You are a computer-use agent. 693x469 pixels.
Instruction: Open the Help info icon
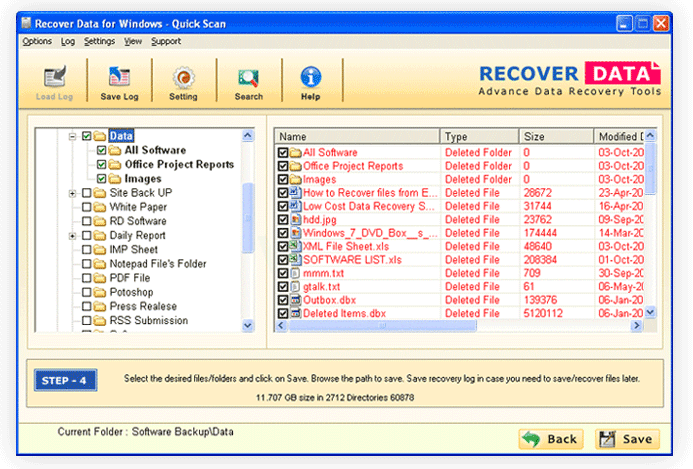[x=311, y=77]
